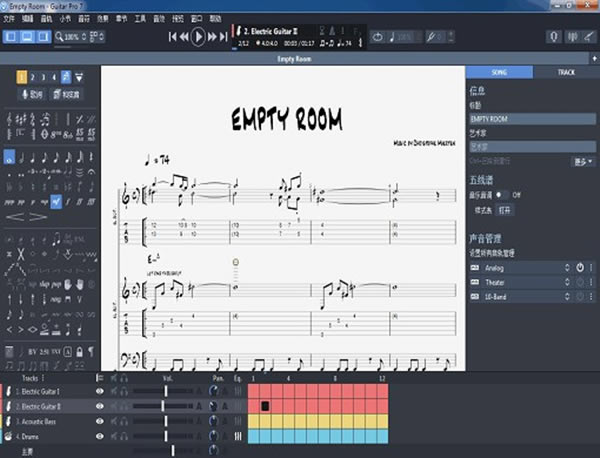Click the Electric Guitar I track icon
The width and height of the screenshot is (600, 458).
click(7, 392)
